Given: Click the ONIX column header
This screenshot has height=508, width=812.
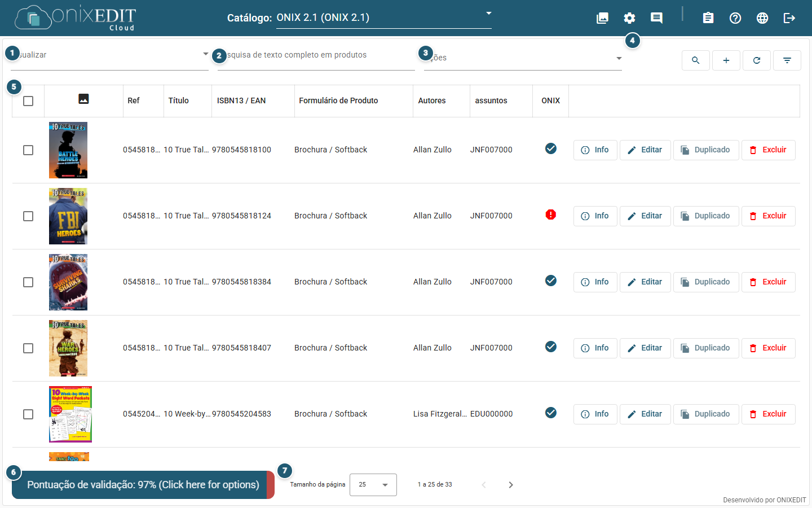Looking at the screenshot, I should (x=551, y=100).
